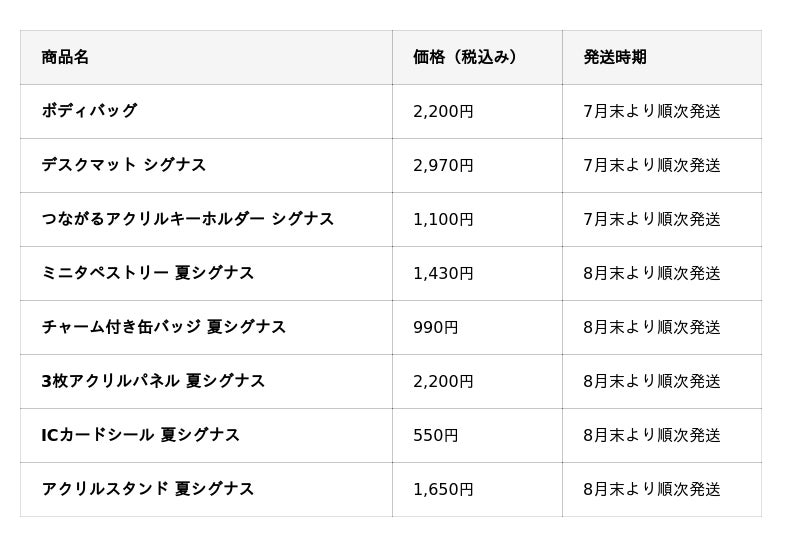Select shipping date for ICカードシール 夏シグナス
The image size is (800, 547).
tap(652, 435)
